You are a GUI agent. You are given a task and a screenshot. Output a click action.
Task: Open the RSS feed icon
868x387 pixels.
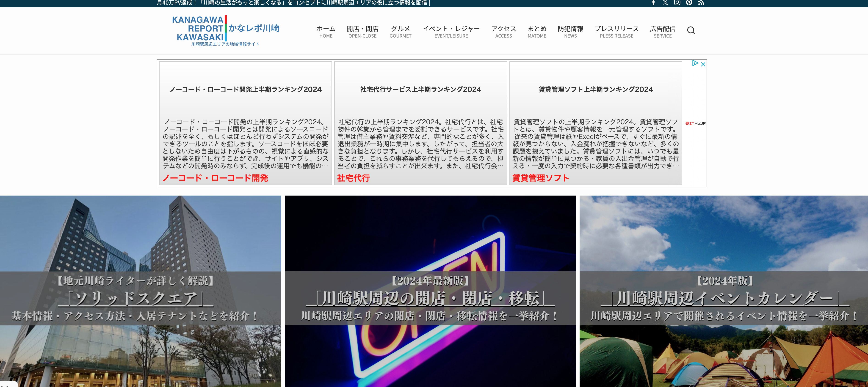tap(701, 3)
